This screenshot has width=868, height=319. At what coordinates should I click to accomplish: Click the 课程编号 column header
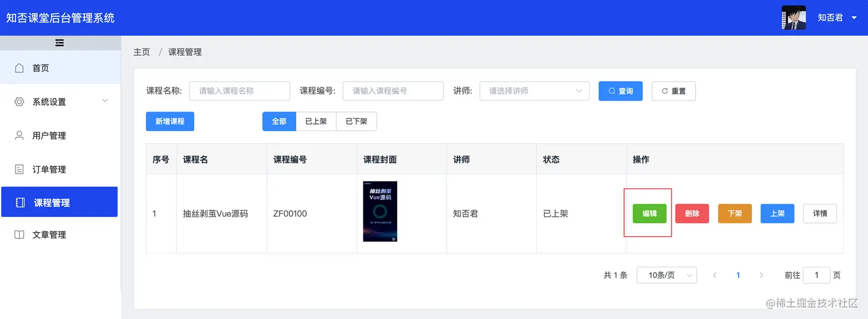(290, 159)
